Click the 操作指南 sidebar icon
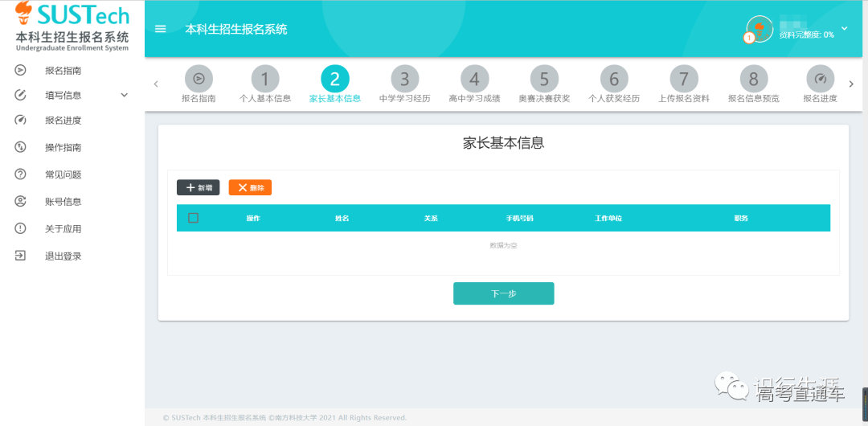 click(x=20, y=147)
